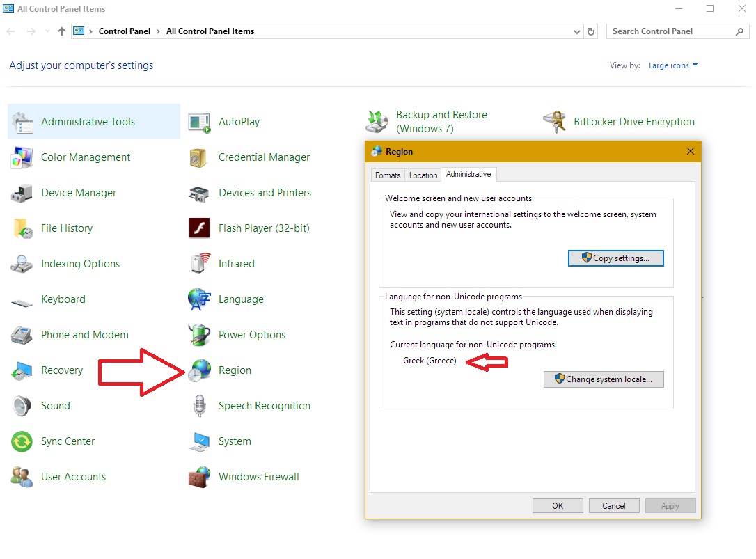Image resolution: width=756 pixels, height=559 pixels.
Task: Click the Copy settings button
Action: click(x=615, y=258)
